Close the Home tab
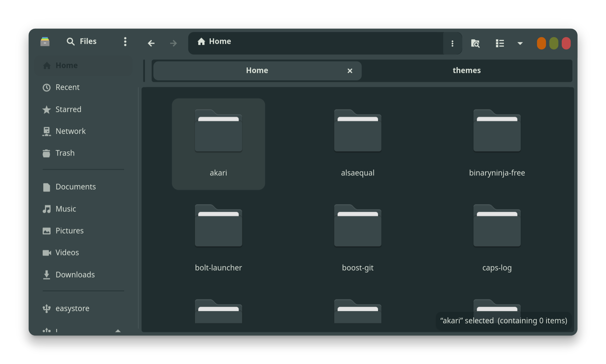 point(350,71)
